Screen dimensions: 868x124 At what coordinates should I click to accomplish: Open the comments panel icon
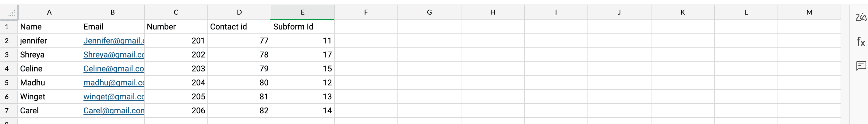point(860,66)
